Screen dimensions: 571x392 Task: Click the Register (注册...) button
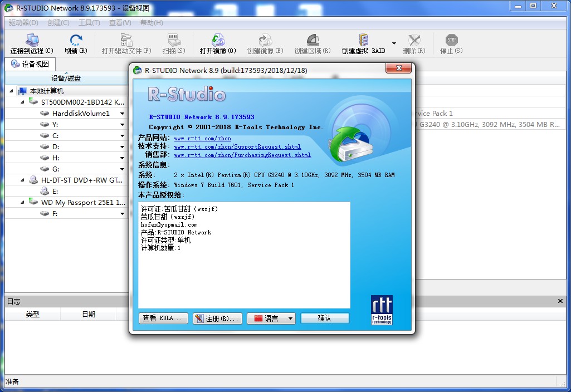(217, 318)
